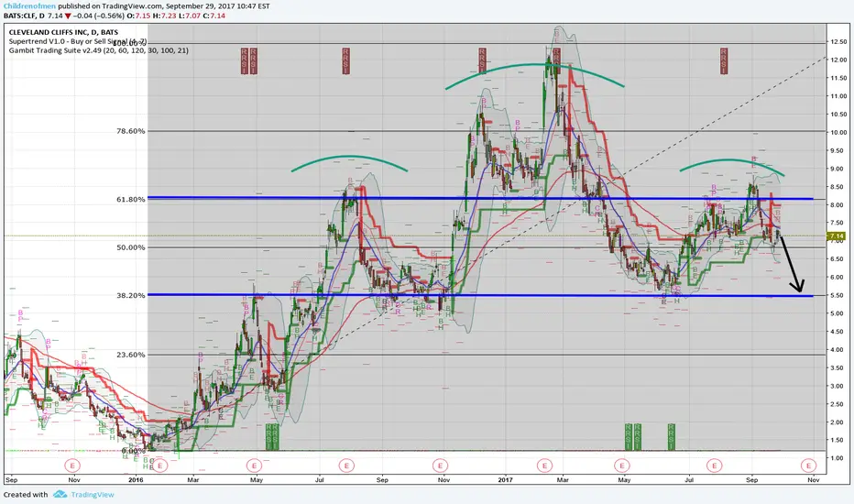Viewport: 854px width, 504px height.
Task: Select the blue horizontal line at 61.80%
Action: (x=480, y=198)
